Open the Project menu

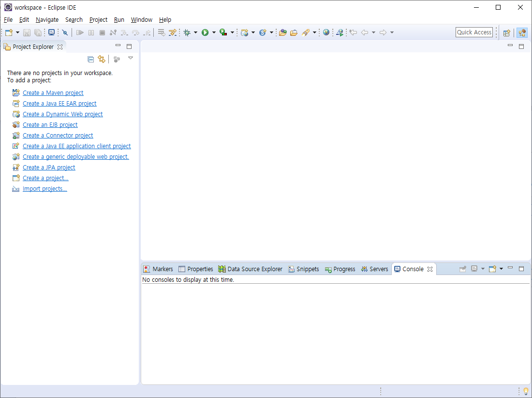[x=98, y=20]
